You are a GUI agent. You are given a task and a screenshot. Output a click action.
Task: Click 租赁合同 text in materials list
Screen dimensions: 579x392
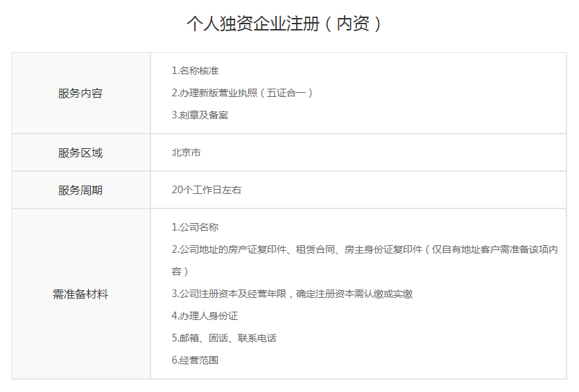tap(316, 249)
